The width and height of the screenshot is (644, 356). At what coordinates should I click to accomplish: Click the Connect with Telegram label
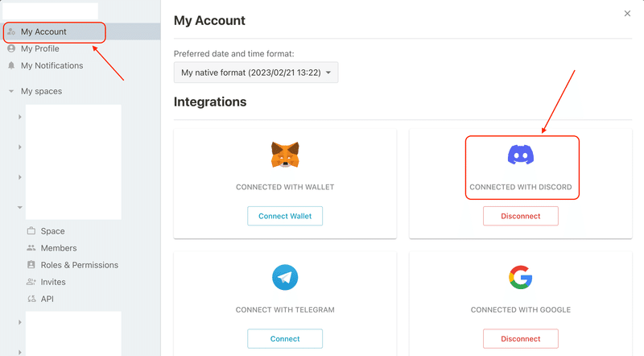(x=285, y=309)
